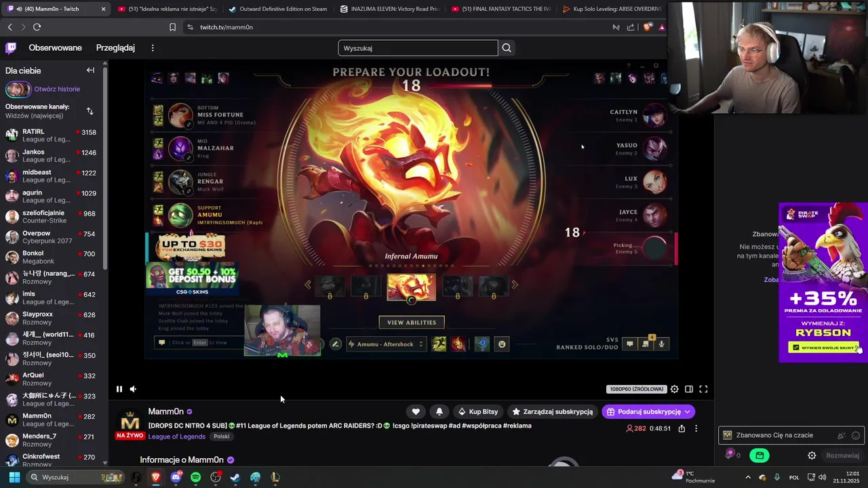Click the Windows taskbar Wyszukaj search box
This screenshot has width=868, height=488.
pos(75,477)
